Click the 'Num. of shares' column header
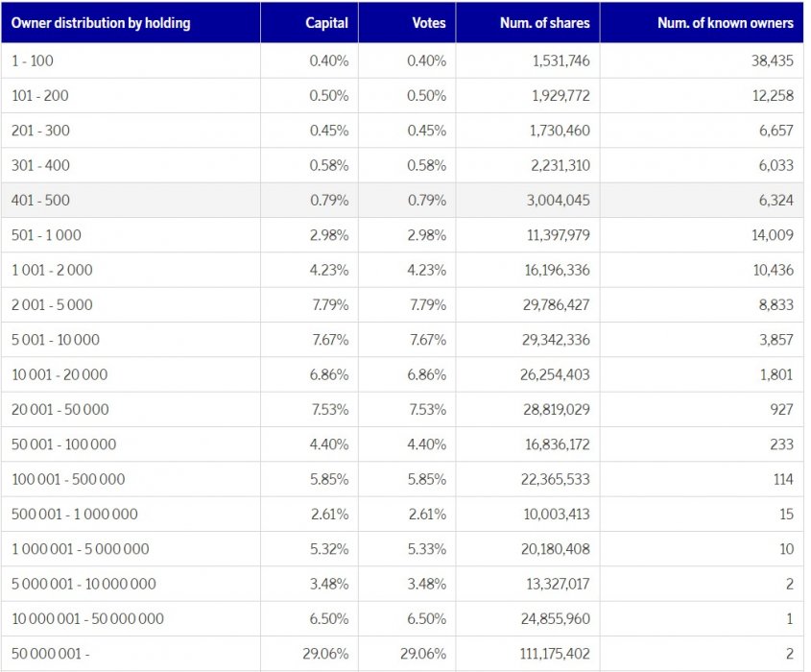This screenshot has height=672, width=811. coord(544,23)
